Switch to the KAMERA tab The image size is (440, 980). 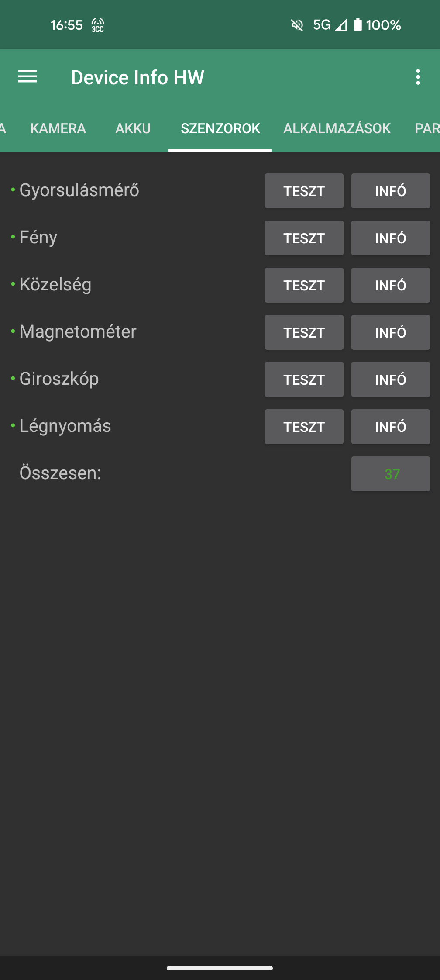pyautogui.click(x=58, y=128)
